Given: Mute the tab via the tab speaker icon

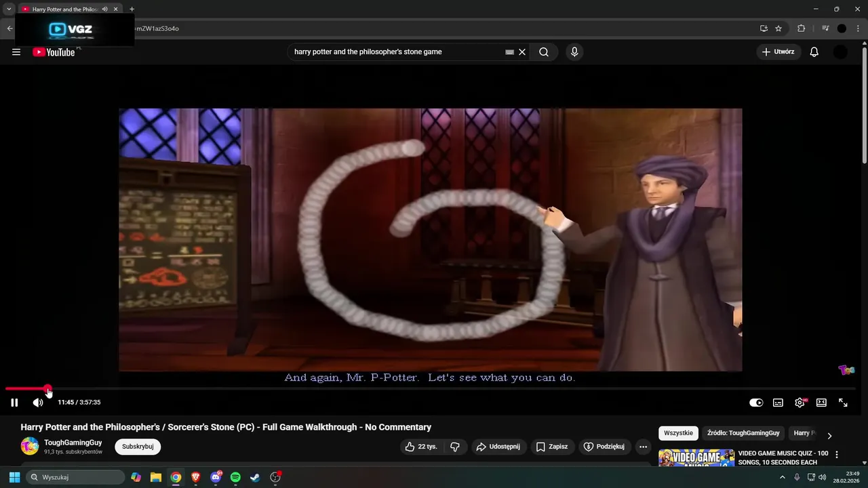Looking at the screenshot, I should click(104, 9).
